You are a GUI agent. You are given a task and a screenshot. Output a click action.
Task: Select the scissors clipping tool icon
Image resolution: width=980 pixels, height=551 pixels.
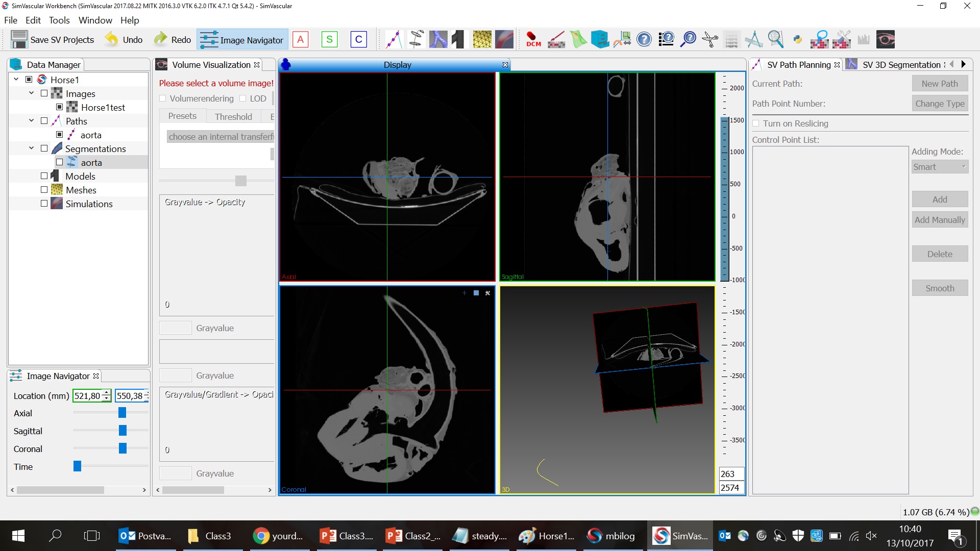710,39
